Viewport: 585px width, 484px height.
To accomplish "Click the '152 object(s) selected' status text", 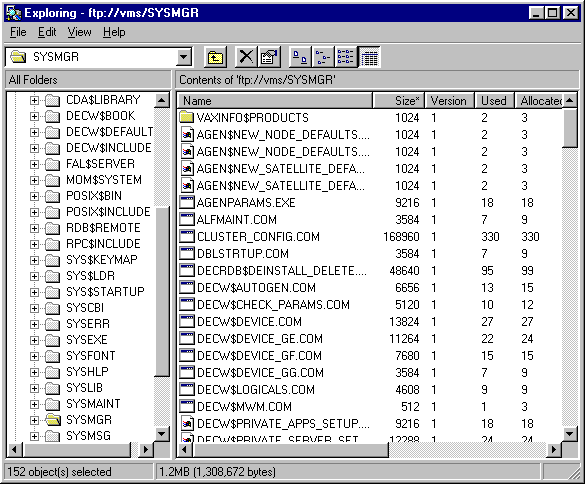I will point(59,472).
